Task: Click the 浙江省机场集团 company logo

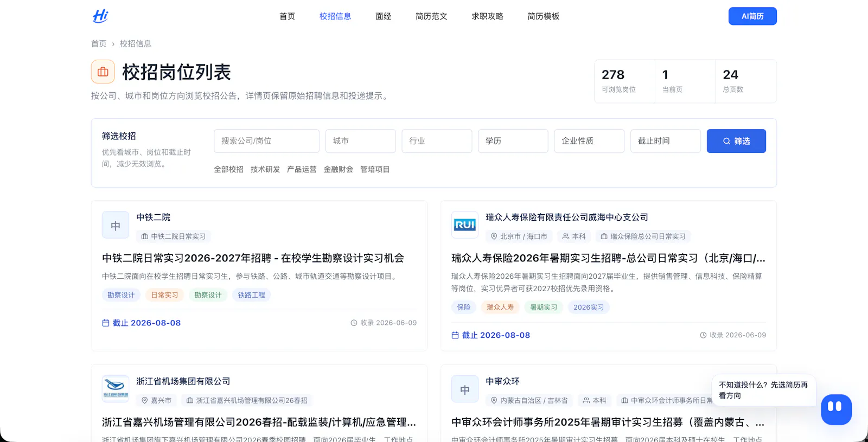Action: (x=116, y=389)
